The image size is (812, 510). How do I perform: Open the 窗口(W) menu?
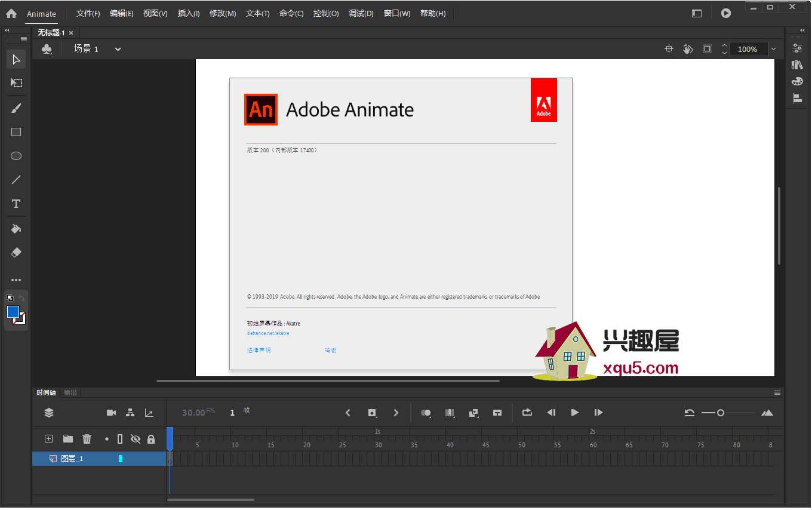(397, 13)
